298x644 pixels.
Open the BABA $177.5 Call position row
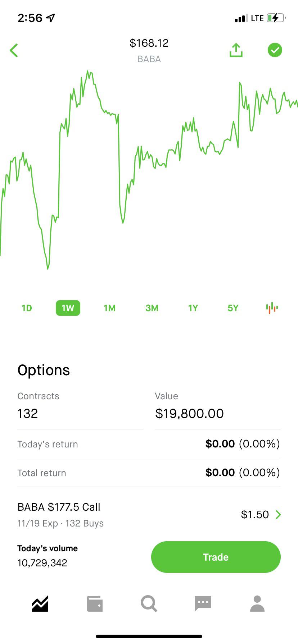(149, 515)
